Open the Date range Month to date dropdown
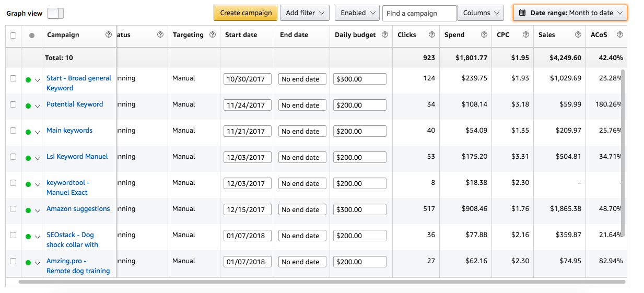 click(x=570, y=13)
